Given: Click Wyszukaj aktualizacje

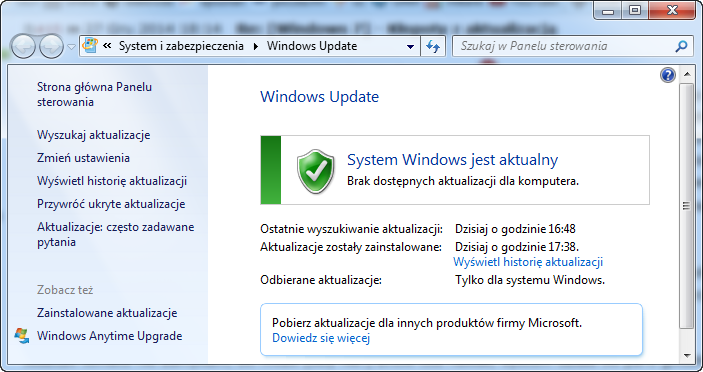Looking at the screenshot, I should coord(94,135).
